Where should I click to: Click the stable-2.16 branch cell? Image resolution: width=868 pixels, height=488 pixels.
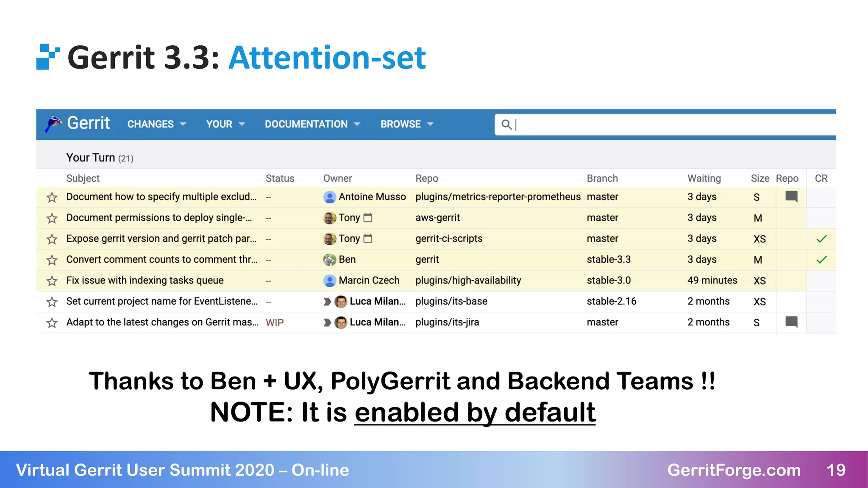pos(612,301)
